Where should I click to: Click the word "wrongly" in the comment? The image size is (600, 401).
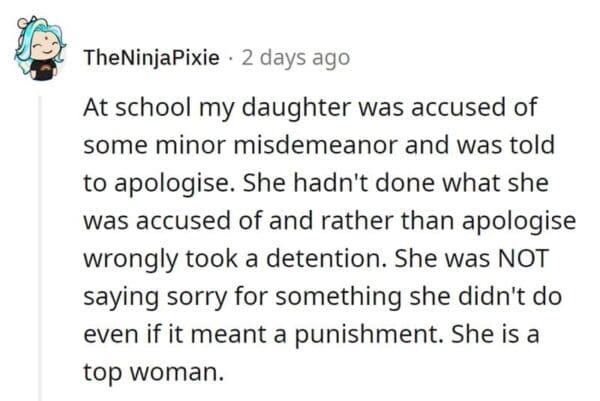(x=123, y=258)
